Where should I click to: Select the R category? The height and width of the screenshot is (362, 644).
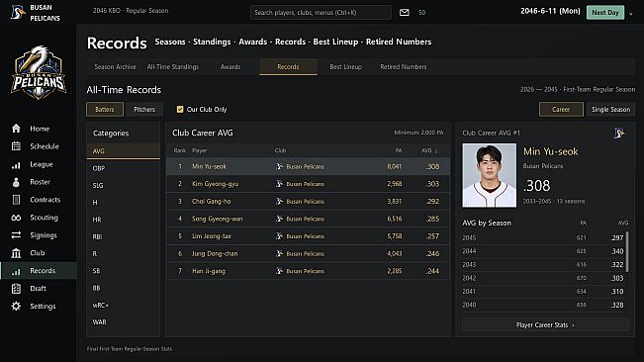click(x=124, y=253)
